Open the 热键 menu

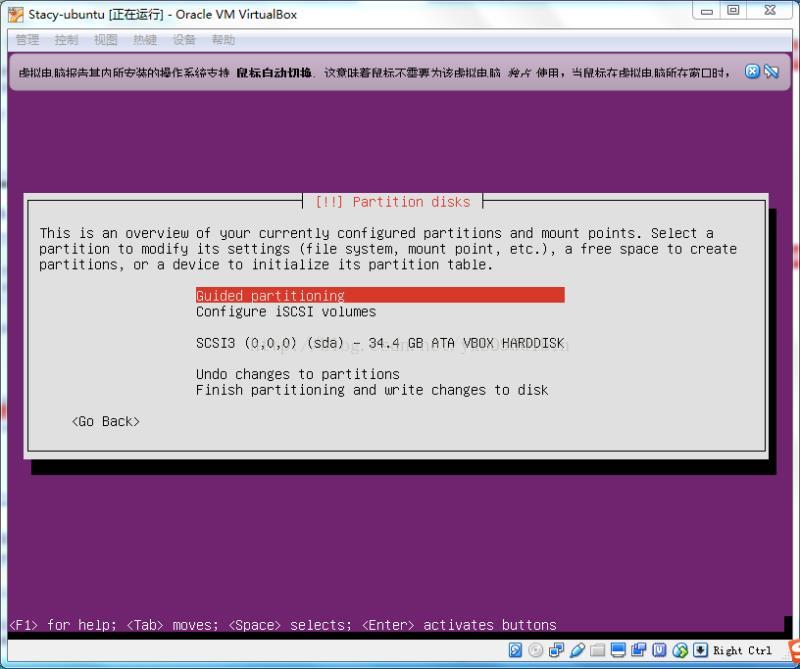(145, 40)
